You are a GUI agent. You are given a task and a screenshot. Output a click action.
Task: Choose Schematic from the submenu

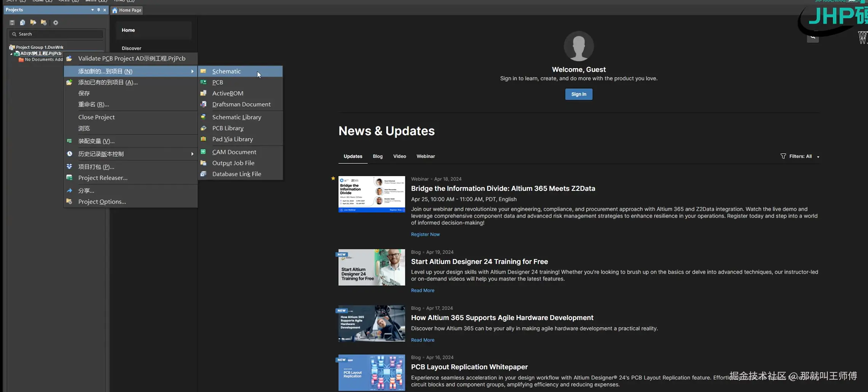tap(240, 71)
